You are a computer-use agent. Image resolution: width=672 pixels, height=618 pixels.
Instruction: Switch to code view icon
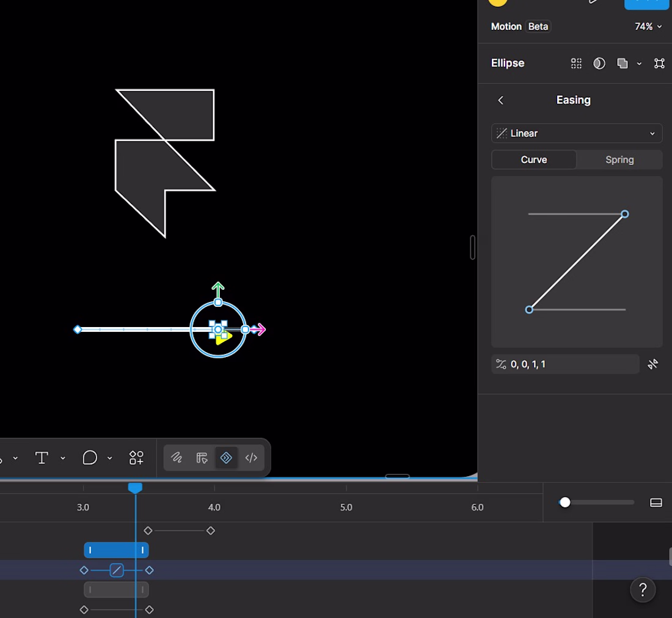click(251, 458)
